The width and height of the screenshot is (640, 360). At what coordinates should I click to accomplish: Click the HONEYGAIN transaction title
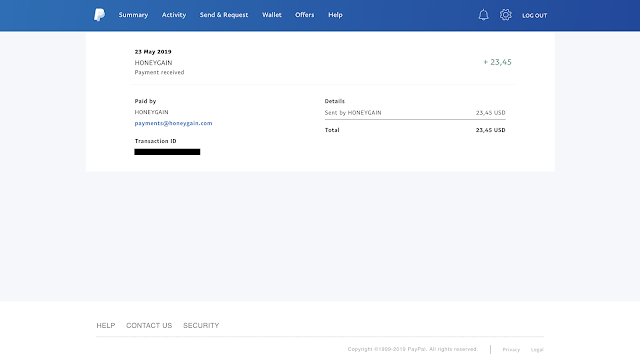[x=153, y=63]
